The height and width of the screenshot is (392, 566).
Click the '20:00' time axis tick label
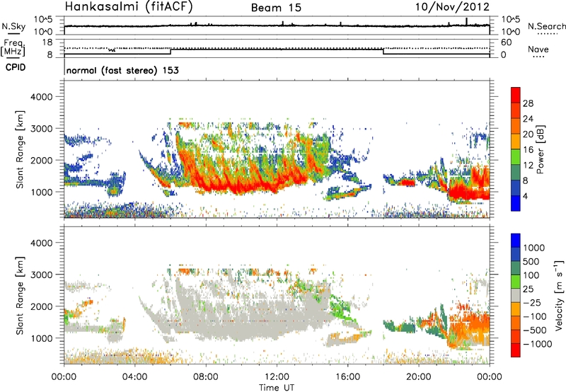pos(419,377)
